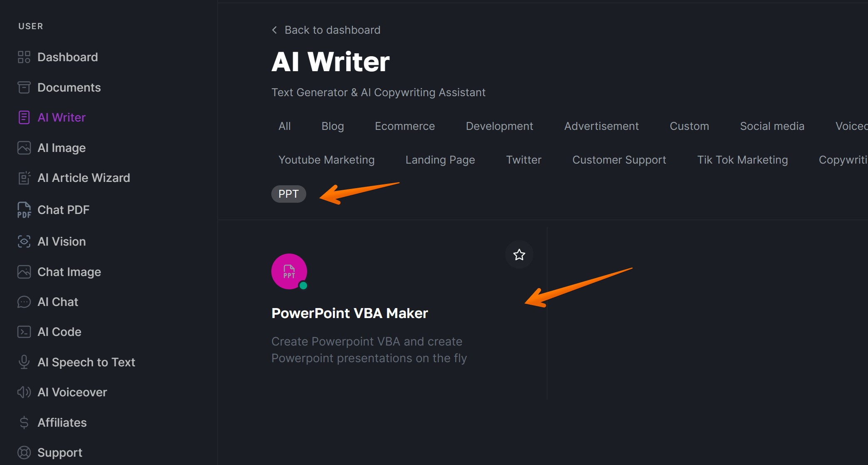Click the AI Image picture icon
868x465 pixels.
coord(24,148)
